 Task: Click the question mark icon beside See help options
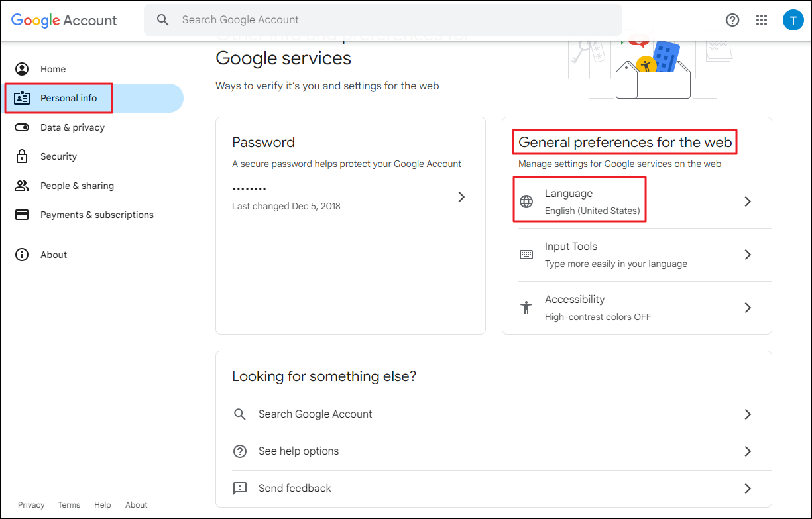(240, 451)
